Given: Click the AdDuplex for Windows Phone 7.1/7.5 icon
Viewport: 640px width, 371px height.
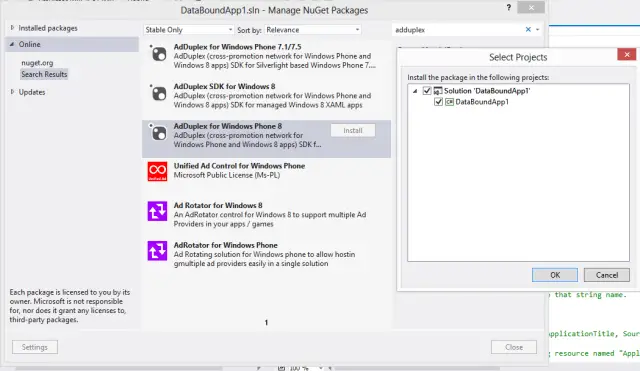Looking at the screenshot, I should coord(158,53).
